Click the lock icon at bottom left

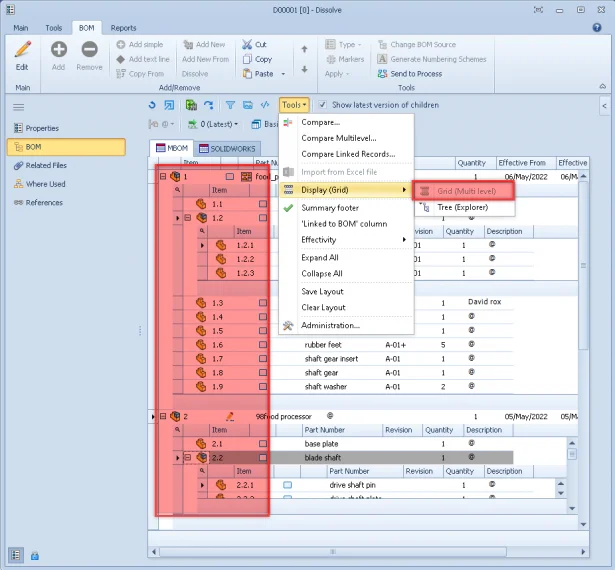pos(35,555)
